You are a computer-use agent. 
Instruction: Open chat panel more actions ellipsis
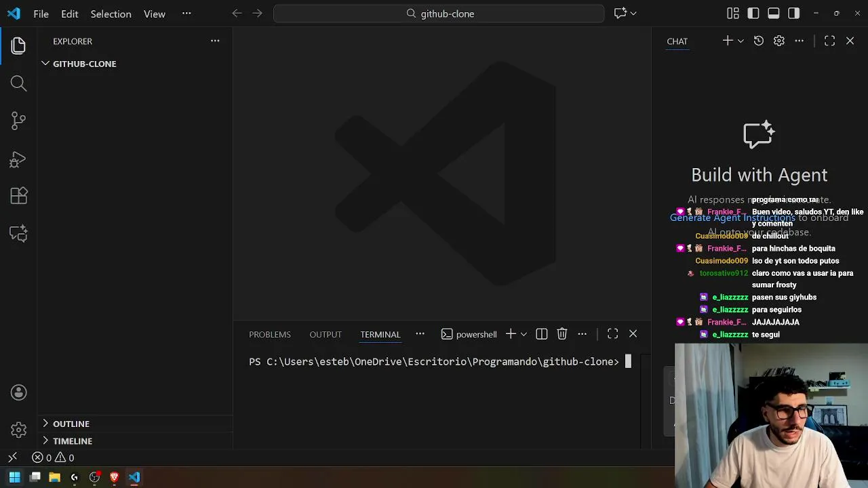[x=800, y=41]
